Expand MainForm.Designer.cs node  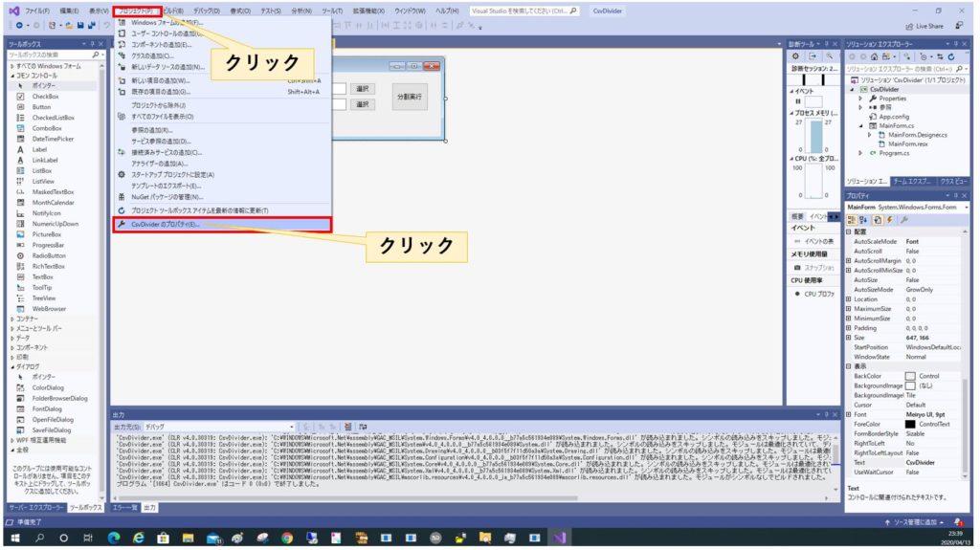(869, 135)
